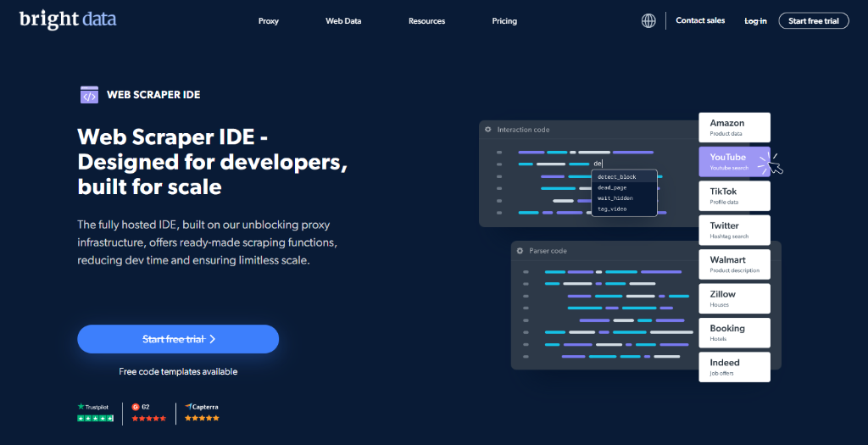The width and height of the screenshot is (868, 445).
Task: Click the Trustpilot rating badge
Action: tap(95, 413)
